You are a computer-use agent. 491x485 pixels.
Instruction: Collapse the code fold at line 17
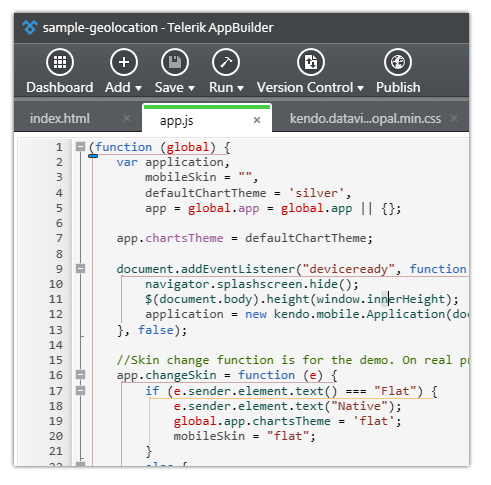(80, 390)
